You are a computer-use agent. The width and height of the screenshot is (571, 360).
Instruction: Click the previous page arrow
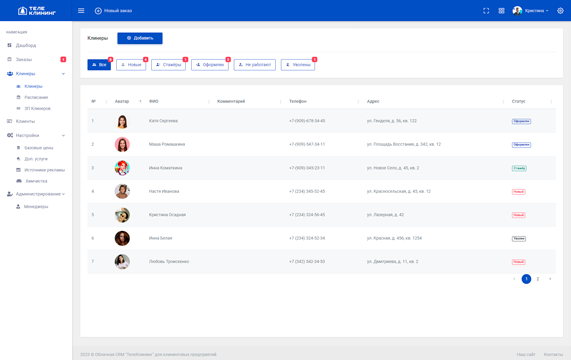(514, 279)
